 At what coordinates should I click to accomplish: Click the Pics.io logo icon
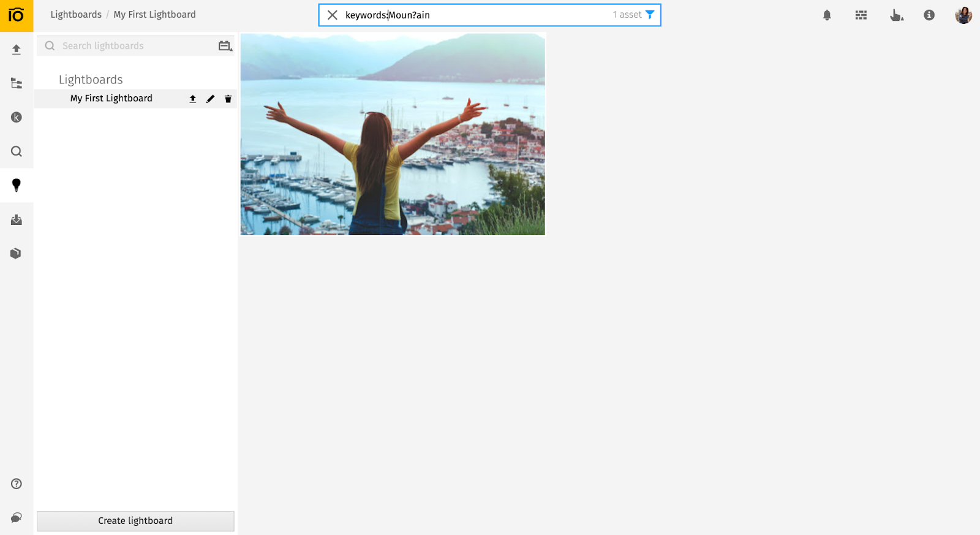(17, 15)
